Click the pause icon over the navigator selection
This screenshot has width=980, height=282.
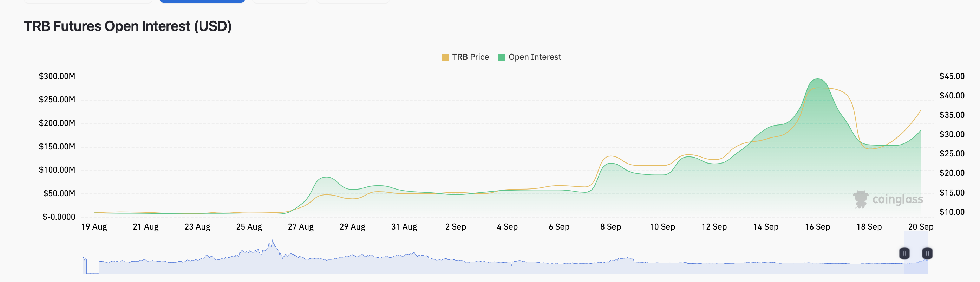coord(904,253)
